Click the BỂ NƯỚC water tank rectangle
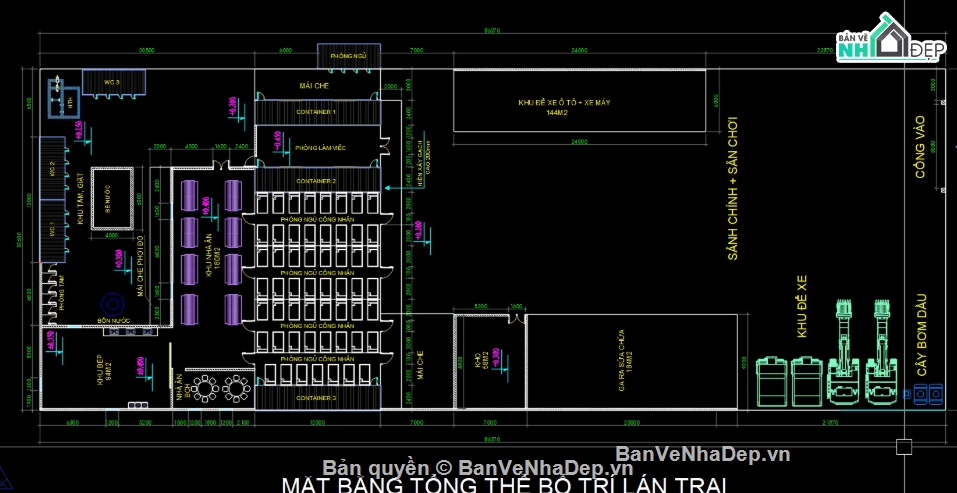The height and width of the screenshot is (493, 957). coord(112,198)
